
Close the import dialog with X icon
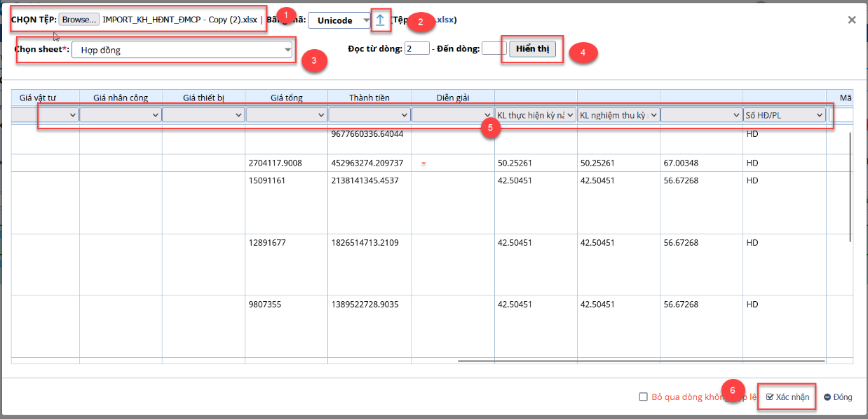click(852, 20)
